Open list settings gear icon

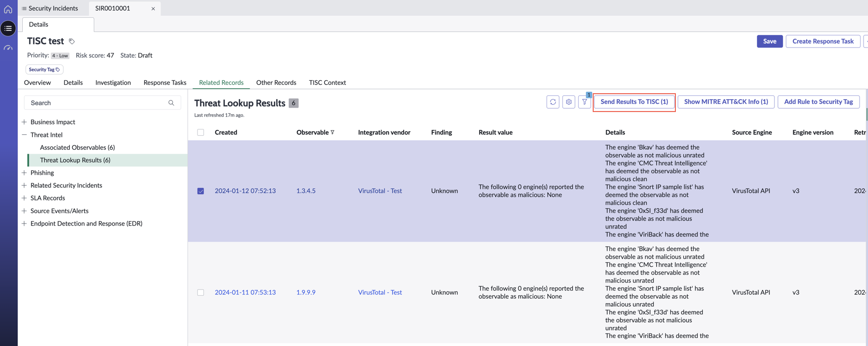click(x=568, y=102)
